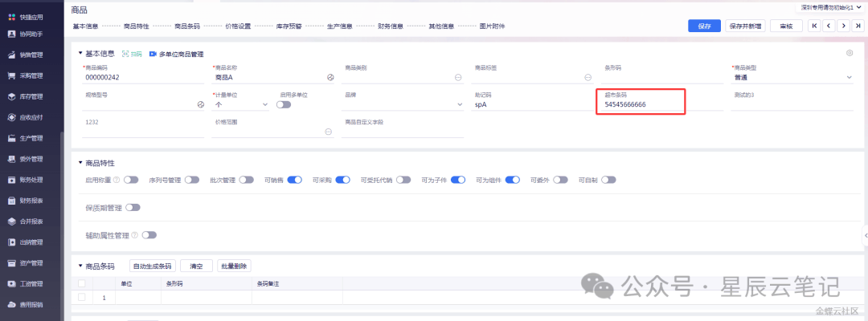Switch to 财务信息 tab

(390, 26)
